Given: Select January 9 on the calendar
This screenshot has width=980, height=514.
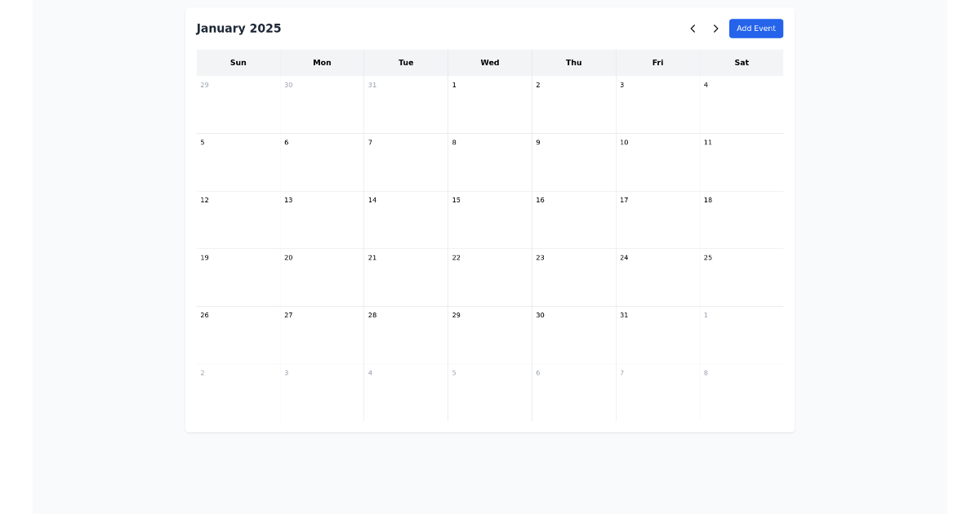Looking at the screenshot, I should tap(573, 162).
